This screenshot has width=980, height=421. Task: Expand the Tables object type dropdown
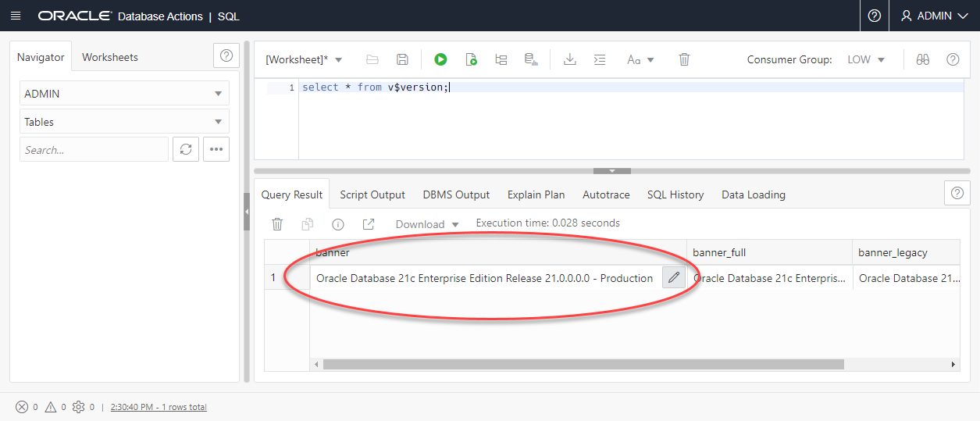pos(124,122)
